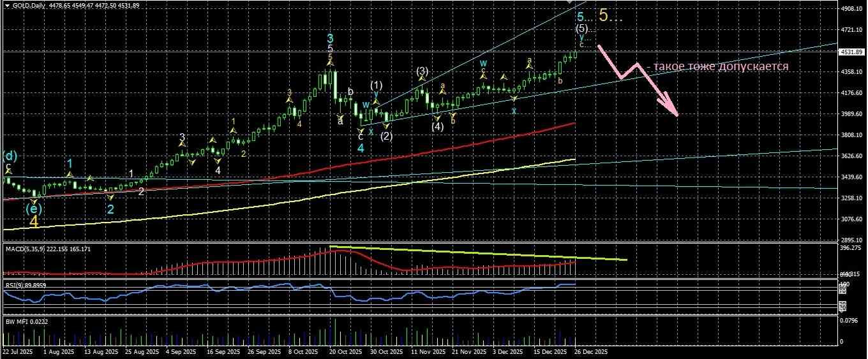868x359 pixels.
Task: Click the 30 Oct 2025 date label
Action: (x=387, y=351)
